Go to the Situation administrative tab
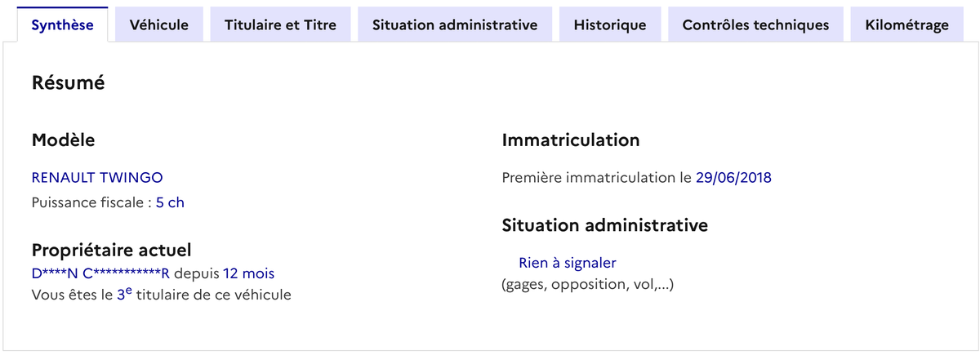The image size is (980, 355). [x=455, y=24]
